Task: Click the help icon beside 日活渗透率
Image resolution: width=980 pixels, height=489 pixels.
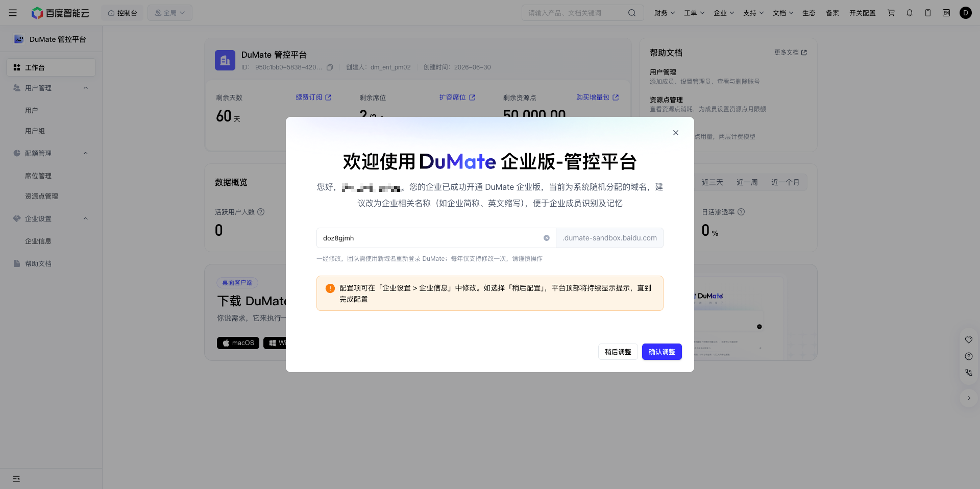Action: (741, 212)
